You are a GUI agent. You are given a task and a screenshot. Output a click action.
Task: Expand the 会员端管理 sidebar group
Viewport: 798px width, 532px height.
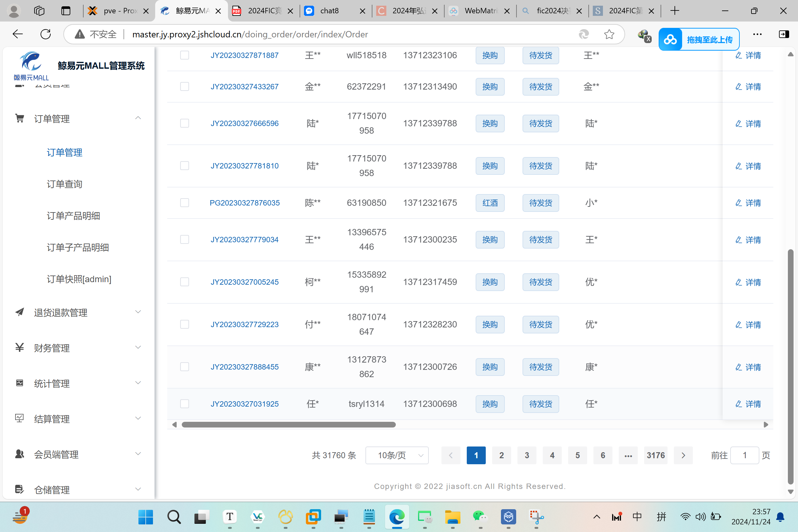coord(138,454)
